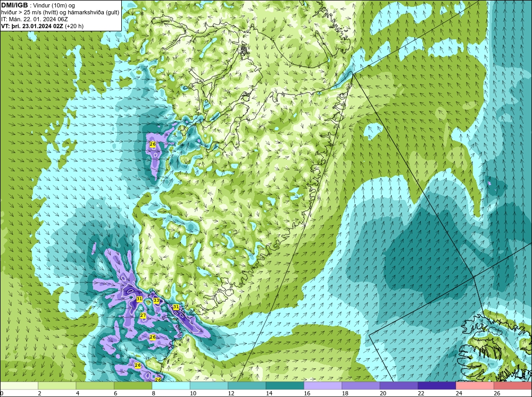Click the northernmost yellow 26 gust label
This screenshot has width=532, height=397.
tap(153, 144)
